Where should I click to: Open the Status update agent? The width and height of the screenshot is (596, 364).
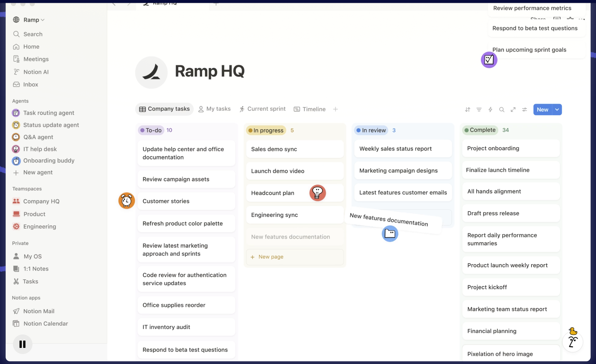pyautogui.click(x=51, y=125)
